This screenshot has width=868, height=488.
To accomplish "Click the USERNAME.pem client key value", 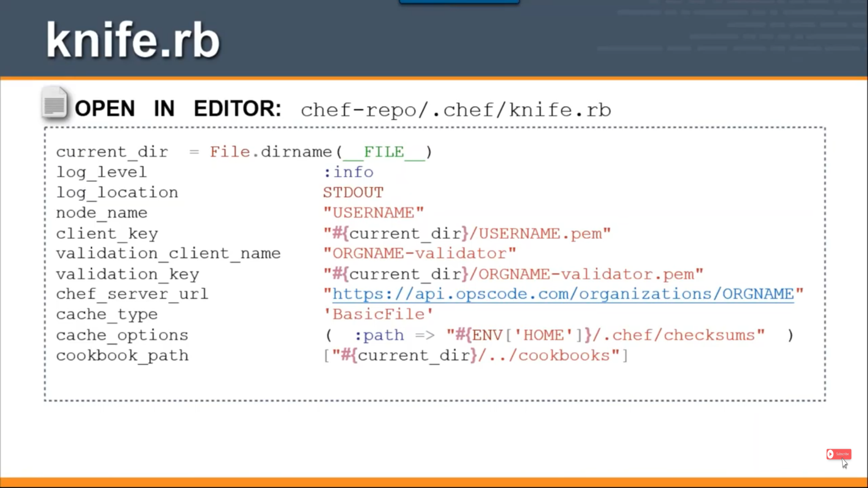I will [540, 234].
